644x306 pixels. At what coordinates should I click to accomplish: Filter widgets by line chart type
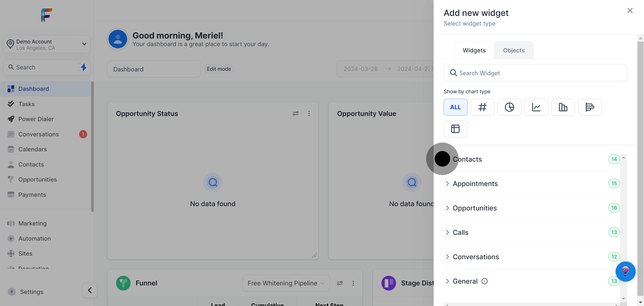tap(536, 107)
